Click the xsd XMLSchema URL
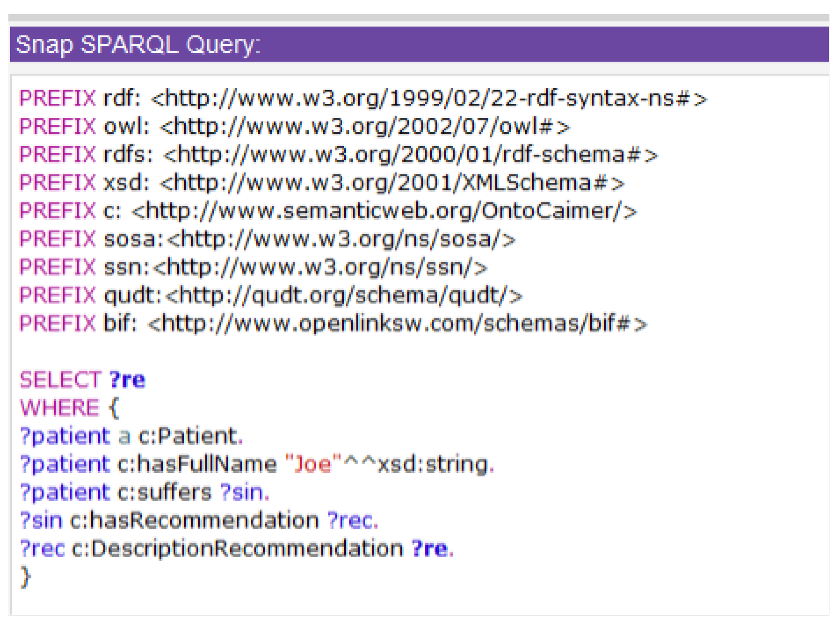Image resolution: width=840 pixels, height=623 pixels. pyautogui.click(x=391, y=183)
